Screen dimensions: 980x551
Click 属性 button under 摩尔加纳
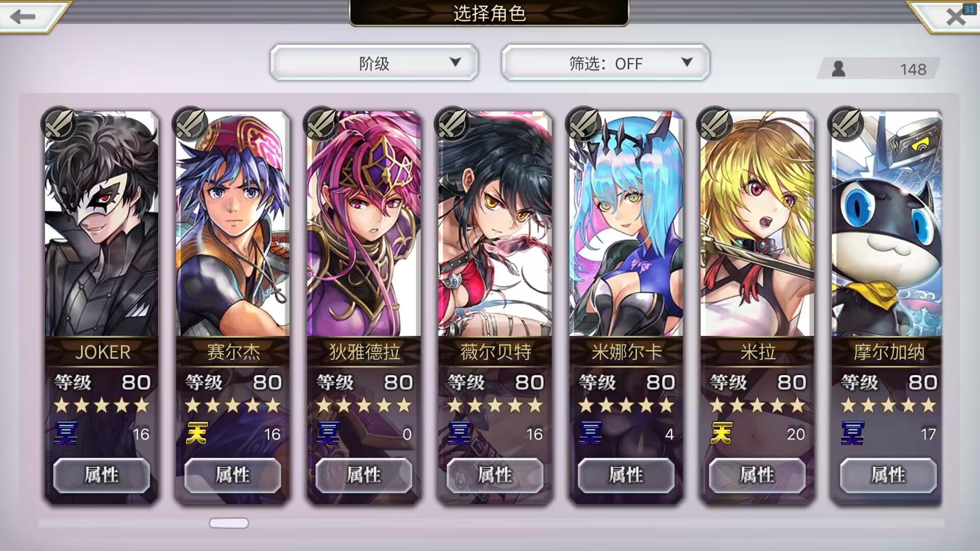[x=888, y=475]
